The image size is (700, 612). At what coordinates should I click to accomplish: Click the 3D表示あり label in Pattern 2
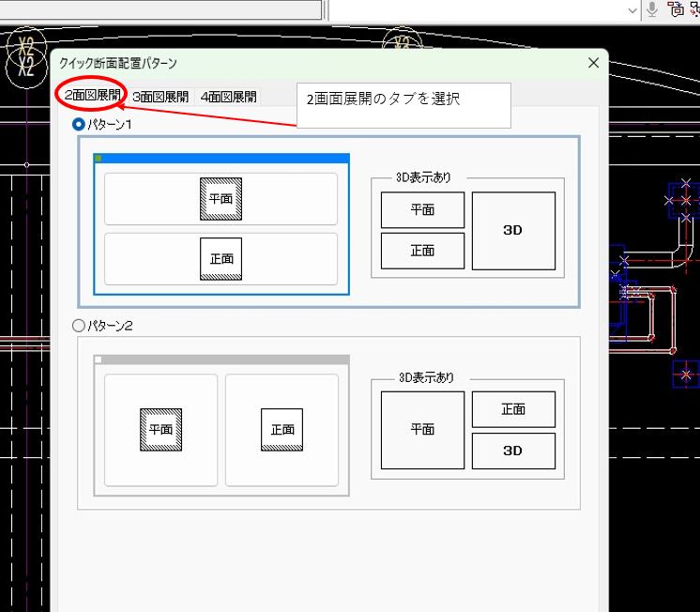pyautogui.click(x=426, y=378)
